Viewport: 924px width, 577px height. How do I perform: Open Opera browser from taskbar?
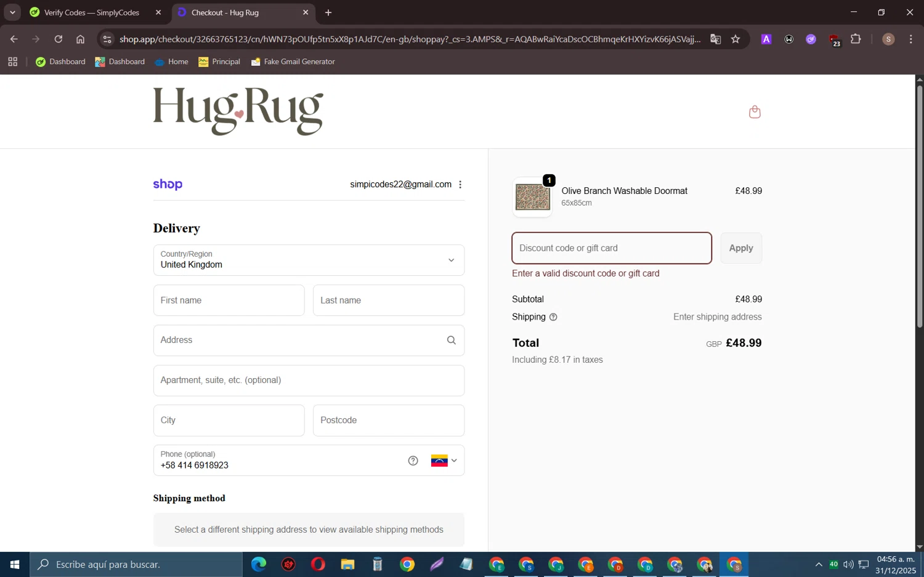coord(318,564)
